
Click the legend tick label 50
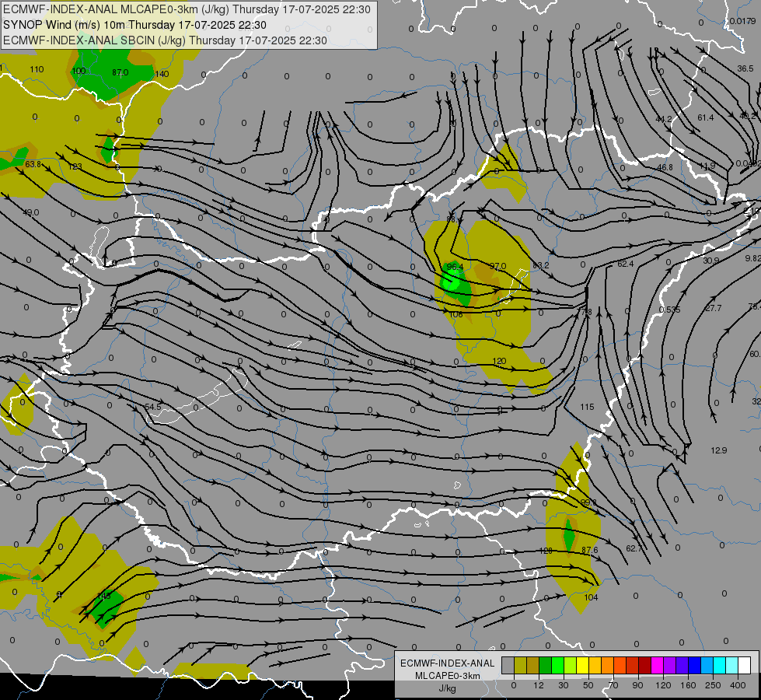click(x=588, y=685)
